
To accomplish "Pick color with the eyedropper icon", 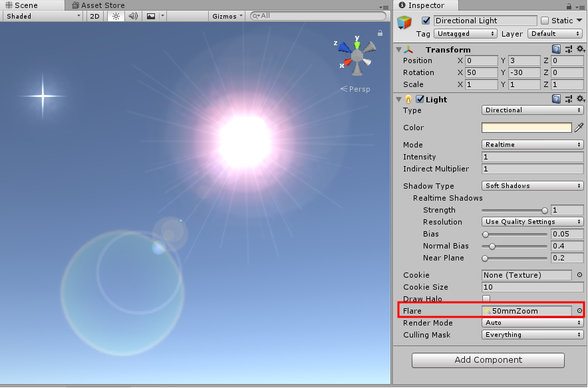I will click(x=579, y=128).
